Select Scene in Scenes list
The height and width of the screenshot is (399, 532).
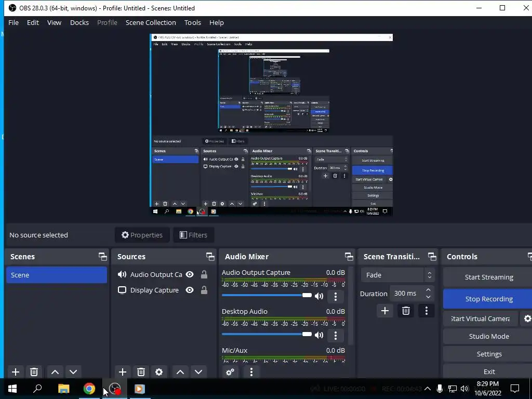[x=57, y=275]
